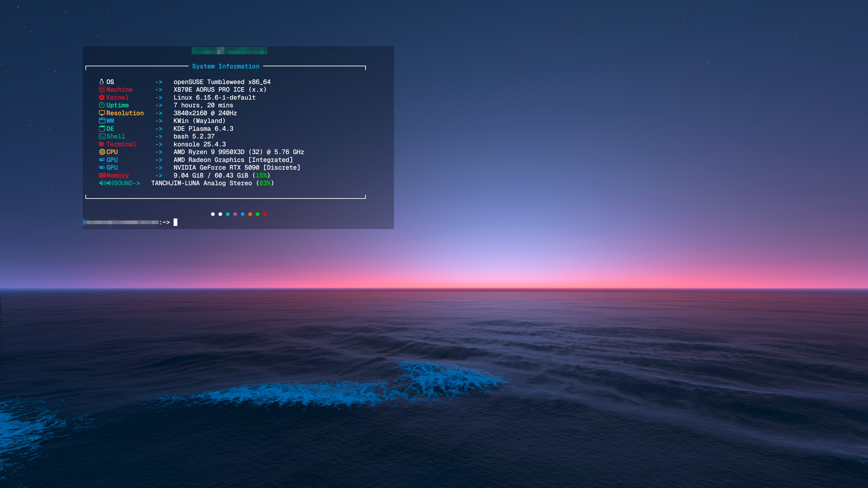Click the green '15%' memory percentage
Image resolution: width=868 pixels, height=488 pixels.
tap(261, 176)
